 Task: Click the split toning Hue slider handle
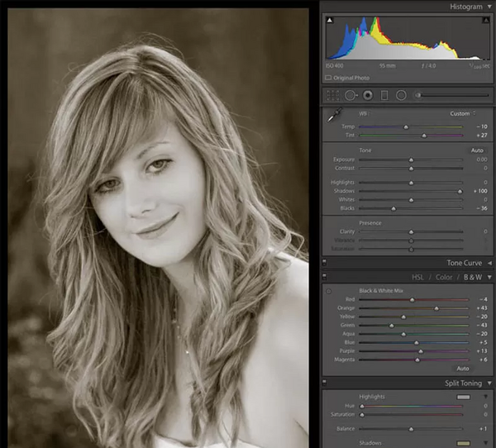point(362,406)
